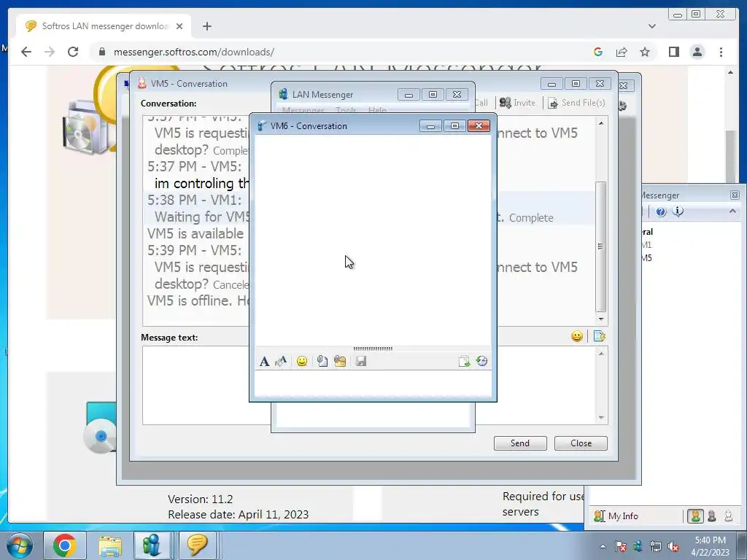Bookmark this page with star icon
Image resolution: width=747 pixels, height=560 pixels.
click(x=645, y=52)
